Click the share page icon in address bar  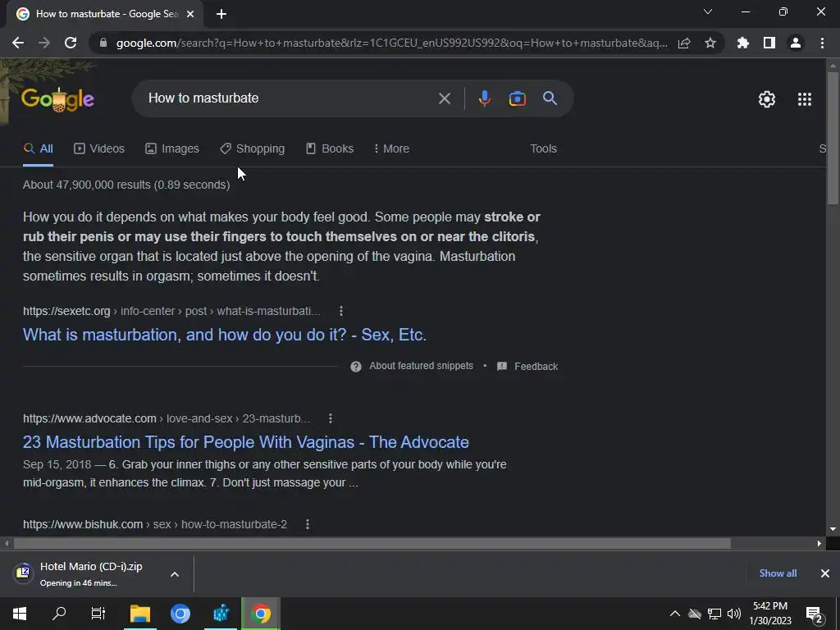tap(684, 43)
